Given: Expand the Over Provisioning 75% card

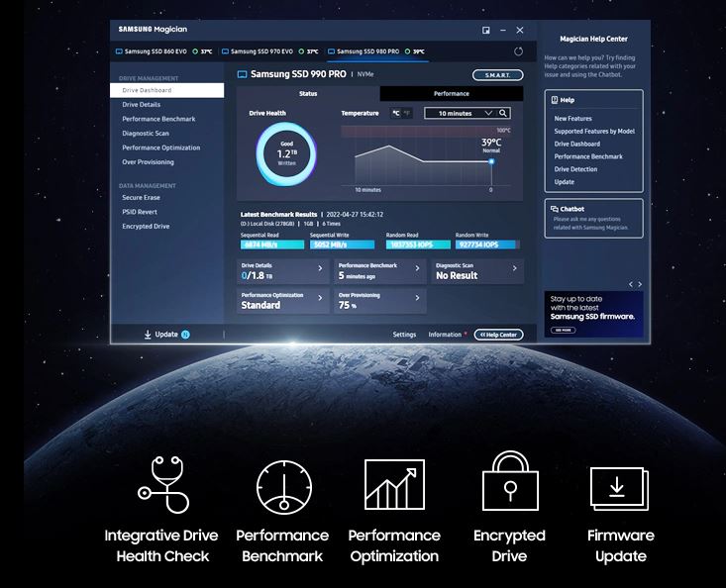Looking at the screenshot, I should (x=379, y=301).
